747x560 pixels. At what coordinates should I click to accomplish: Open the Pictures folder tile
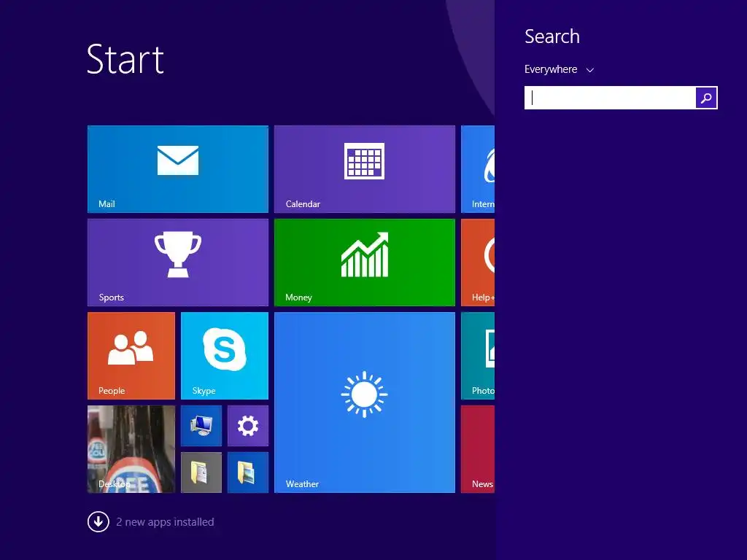(x=248, y=472)
